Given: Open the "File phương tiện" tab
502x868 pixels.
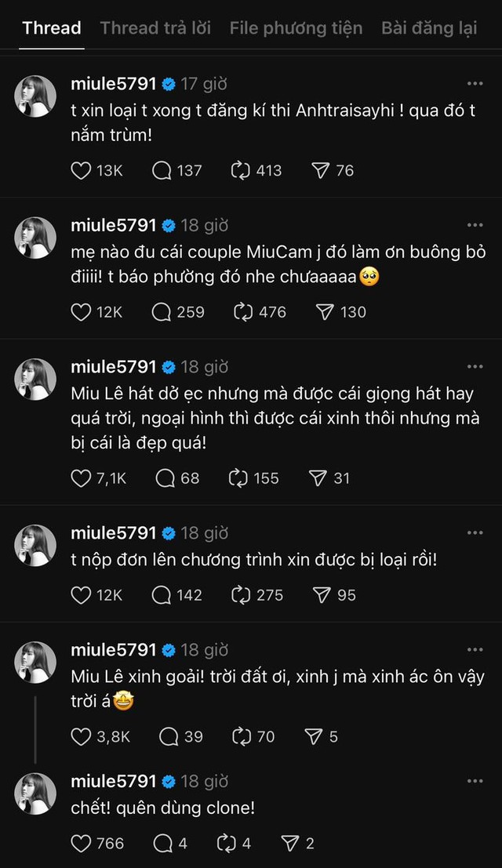Looking at the screenshot, I should 296,28.
